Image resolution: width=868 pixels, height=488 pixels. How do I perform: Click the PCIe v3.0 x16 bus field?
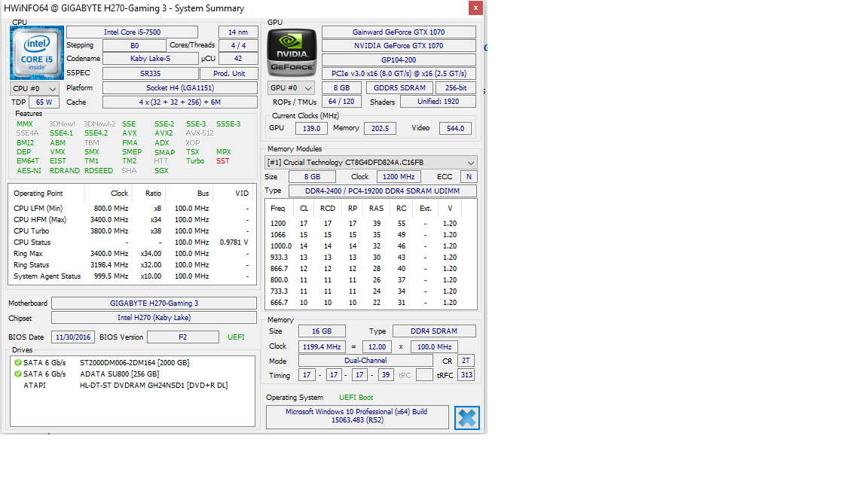click(x=399, y=73)
